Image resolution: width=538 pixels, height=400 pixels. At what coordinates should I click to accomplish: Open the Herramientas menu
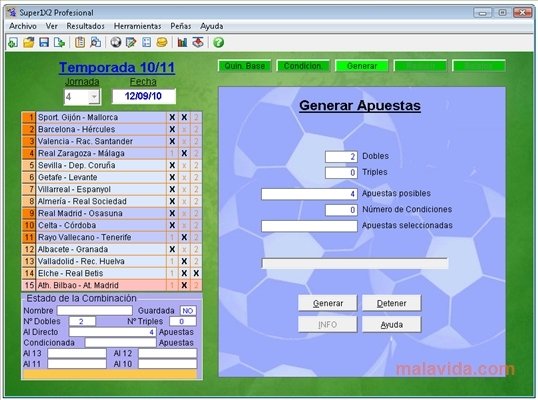pos(138,26)
